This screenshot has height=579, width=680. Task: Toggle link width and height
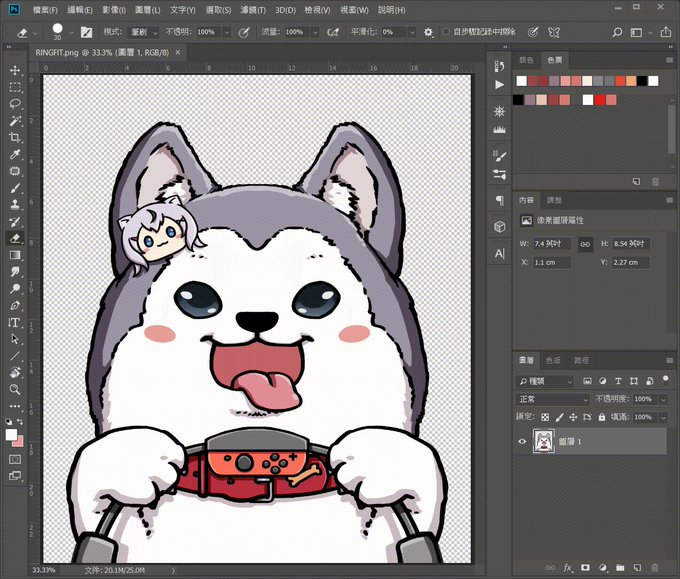(x=585, y=244)
